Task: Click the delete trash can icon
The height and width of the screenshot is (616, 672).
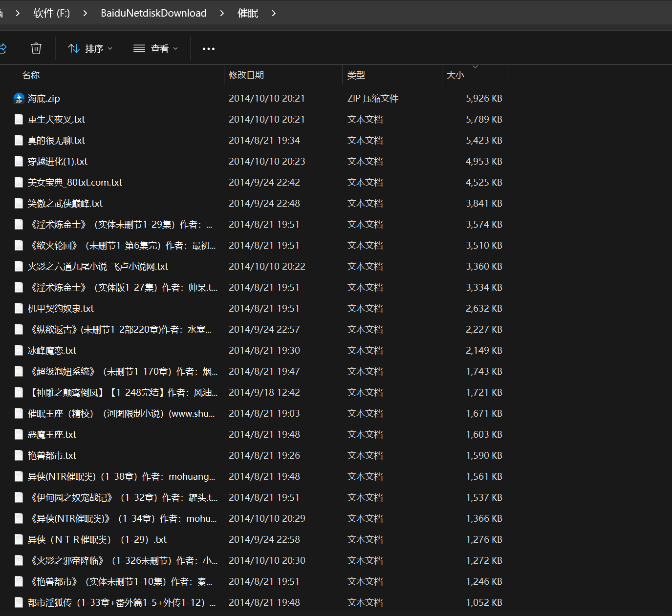Action: [36, 48]
